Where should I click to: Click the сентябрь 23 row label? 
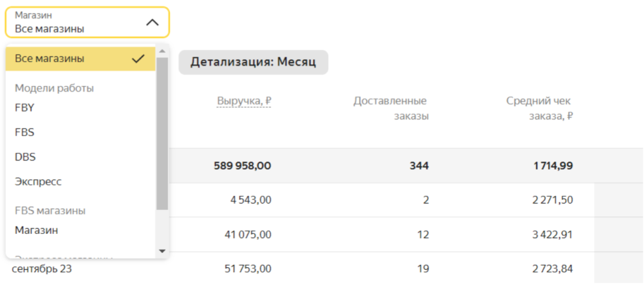[42, 269]
